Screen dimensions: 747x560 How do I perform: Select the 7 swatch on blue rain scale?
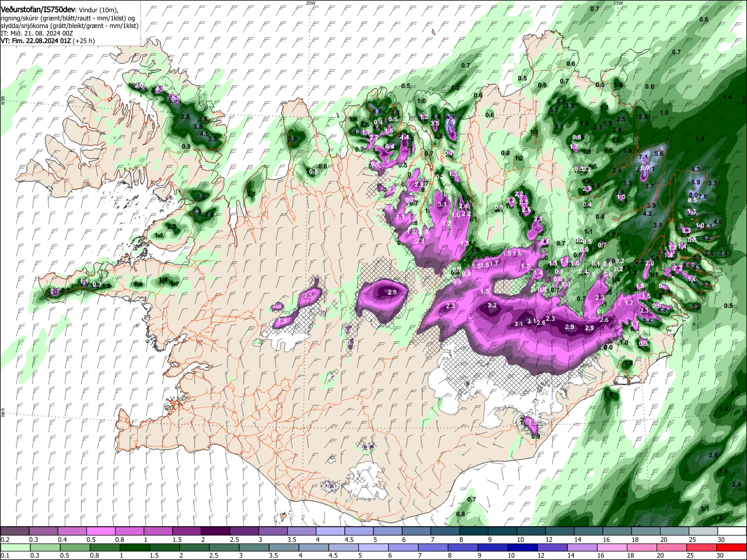pyautogui.click(x=433, y=548)
